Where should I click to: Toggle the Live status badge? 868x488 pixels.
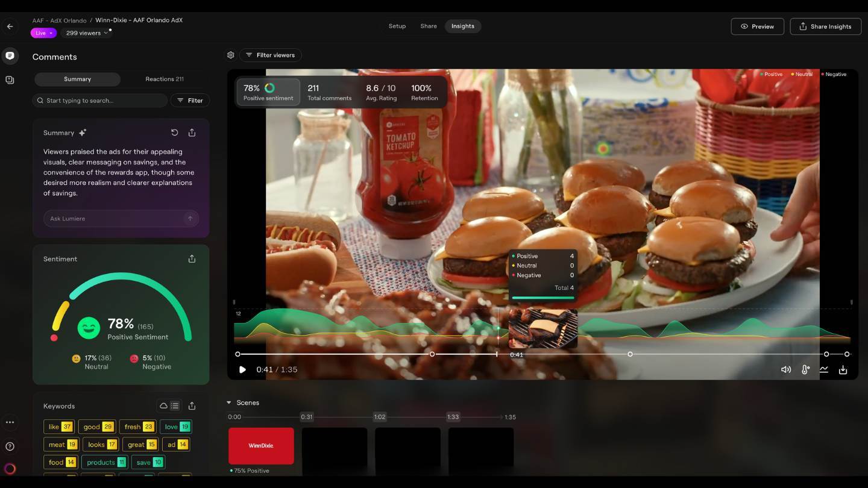tap(43, 33)
